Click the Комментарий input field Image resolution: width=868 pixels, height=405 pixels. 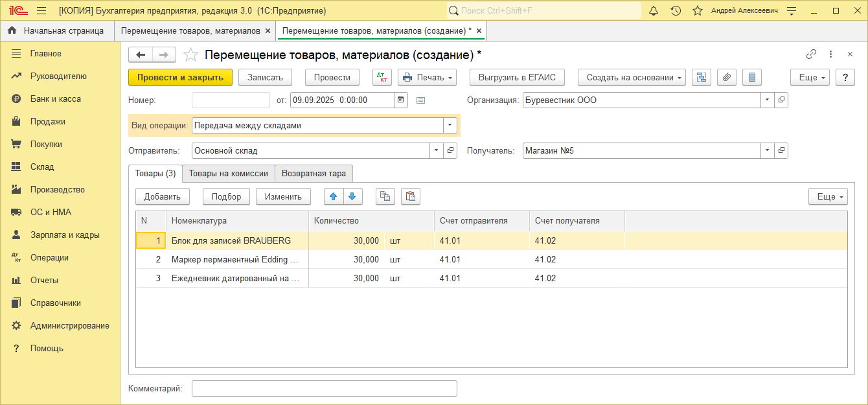tap(325, 388)
